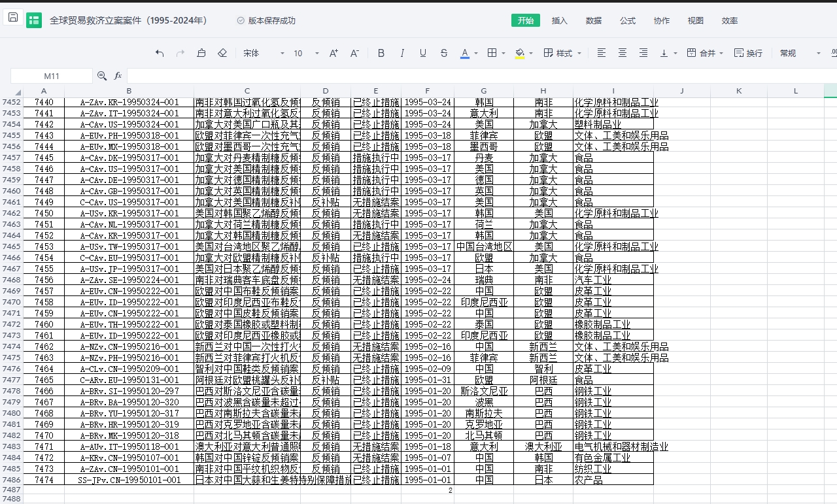
Task: Expand the borders dropdown arrow
Action: pyautogui.click(x=503, y=53)
